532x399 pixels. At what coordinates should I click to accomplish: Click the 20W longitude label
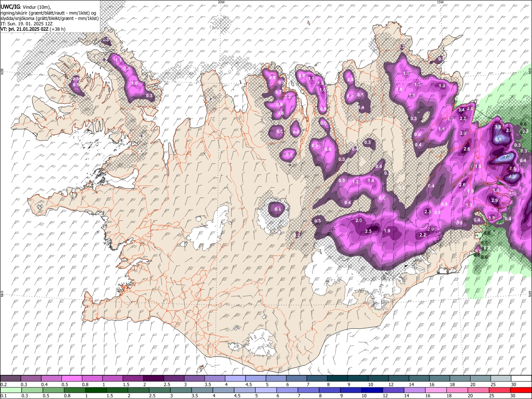(x=221, y=2)
